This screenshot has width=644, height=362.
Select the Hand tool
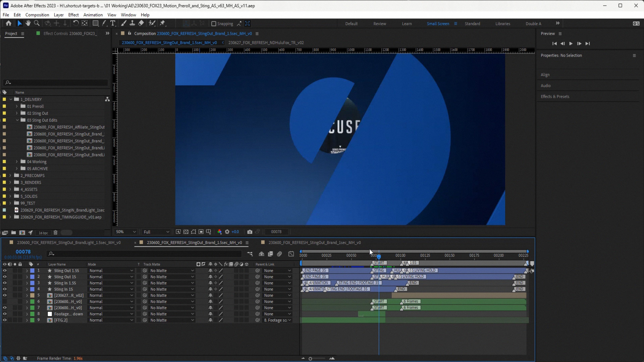[x=28, y=23]
